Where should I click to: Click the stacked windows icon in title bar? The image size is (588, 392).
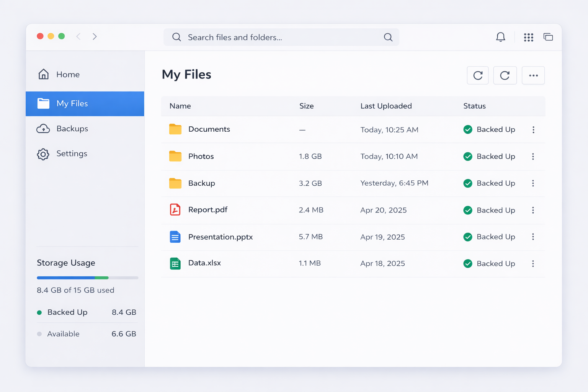click(x=548, y=37)
